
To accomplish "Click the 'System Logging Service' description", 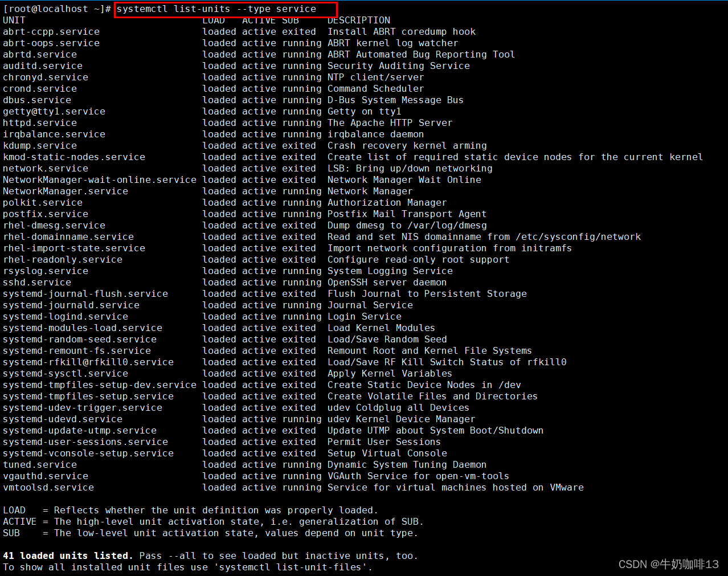I will pyautogui.click(x=390, y=271).
